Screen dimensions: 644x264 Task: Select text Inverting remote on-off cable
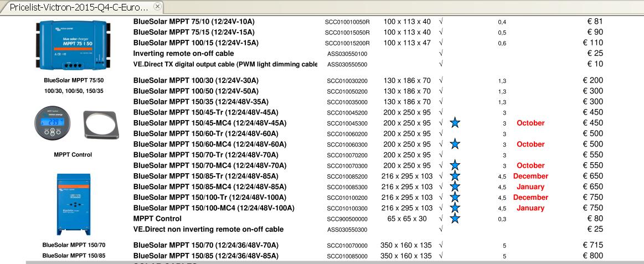click(184, 53)
